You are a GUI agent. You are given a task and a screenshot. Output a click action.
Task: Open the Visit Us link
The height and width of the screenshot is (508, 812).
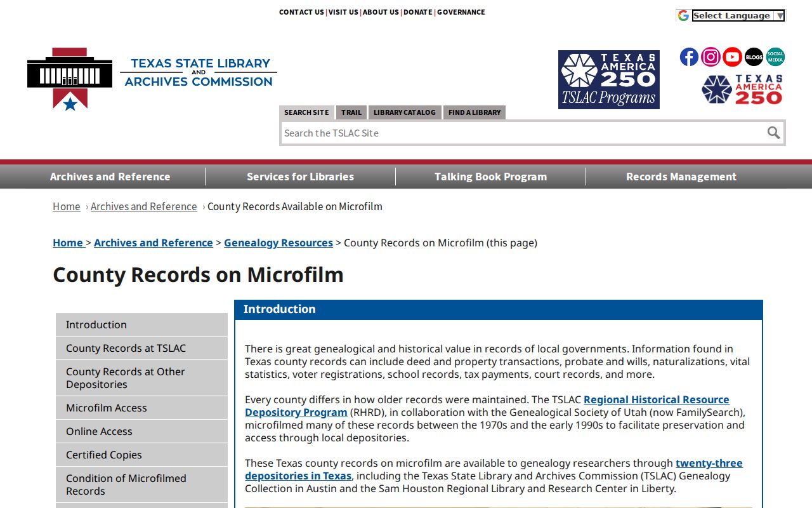click(343, 12)
